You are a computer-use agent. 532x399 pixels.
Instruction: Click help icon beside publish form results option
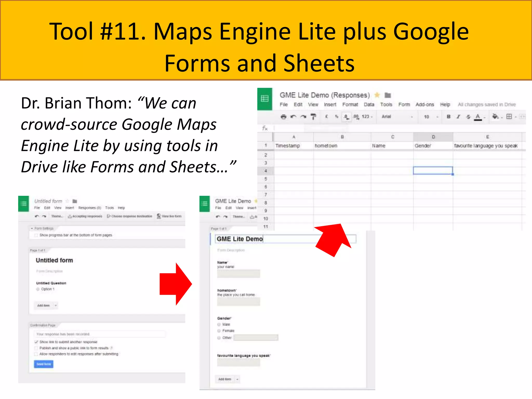(111, 348)
